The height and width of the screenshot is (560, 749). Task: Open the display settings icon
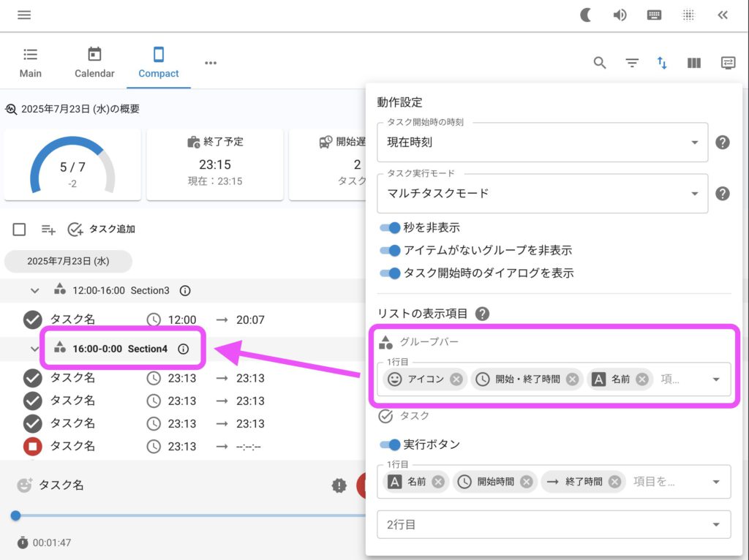pos(728,63)
